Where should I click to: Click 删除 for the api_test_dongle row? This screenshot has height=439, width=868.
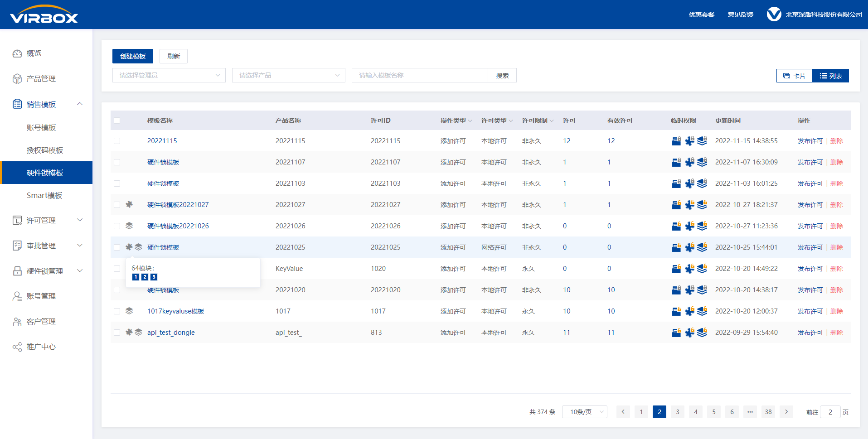point(837,333)
